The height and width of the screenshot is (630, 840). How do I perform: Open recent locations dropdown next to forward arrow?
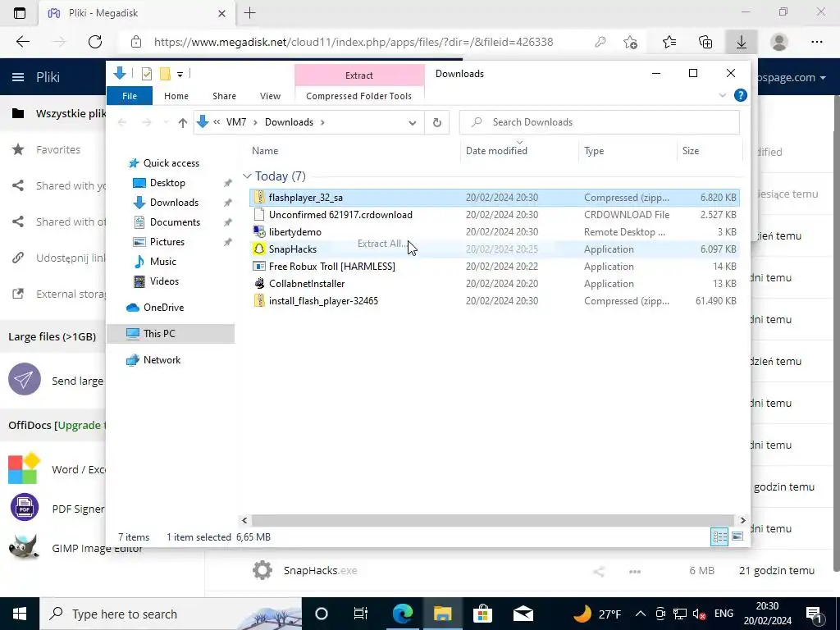166,123
